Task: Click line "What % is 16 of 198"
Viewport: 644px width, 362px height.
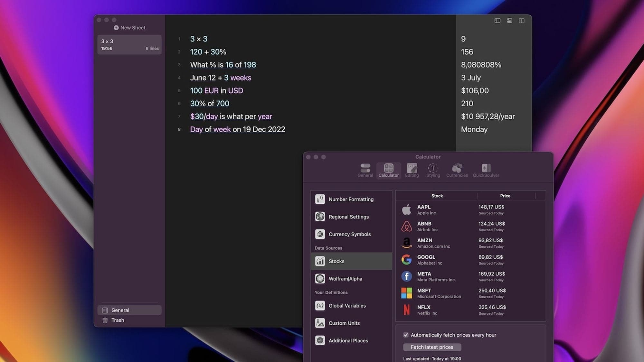Action: (x=223, y=65)
